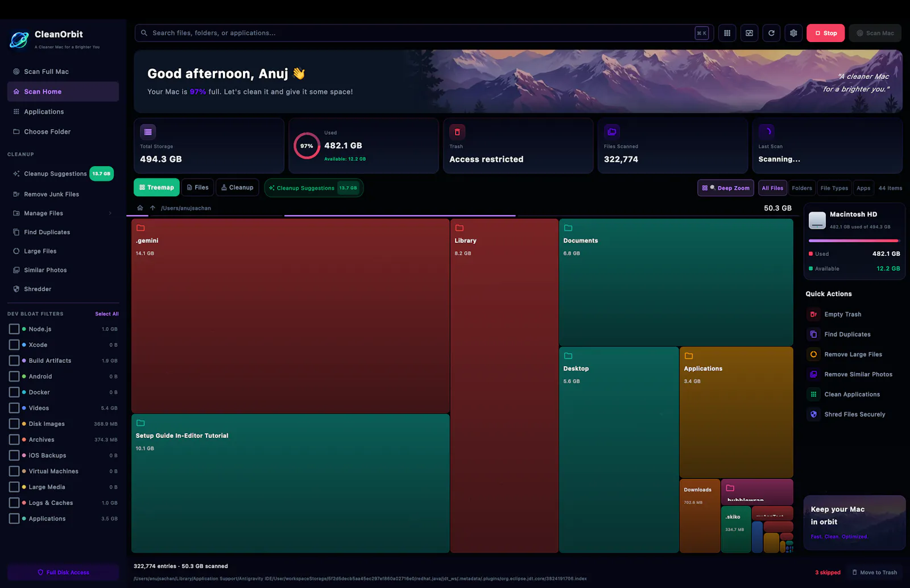This screenshot has width=910, height=588.
Task: Enable the Disk Images filter checkbox
Action: tap(14, 424)
